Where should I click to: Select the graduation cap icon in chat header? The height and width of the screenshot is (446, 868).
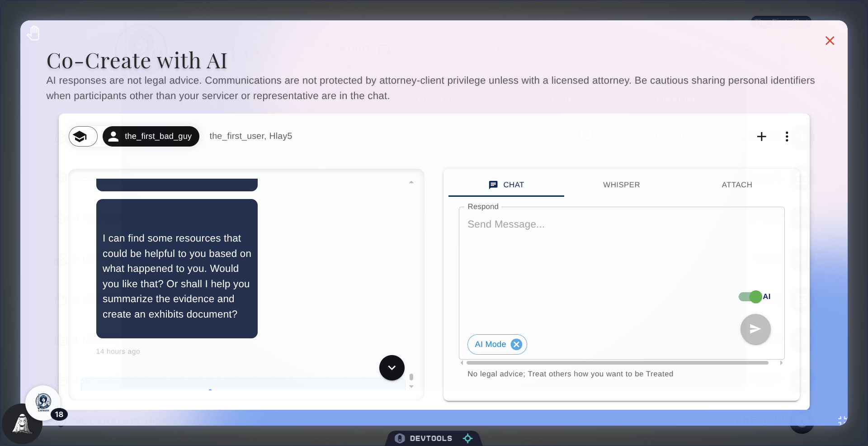tap(83, 136)
